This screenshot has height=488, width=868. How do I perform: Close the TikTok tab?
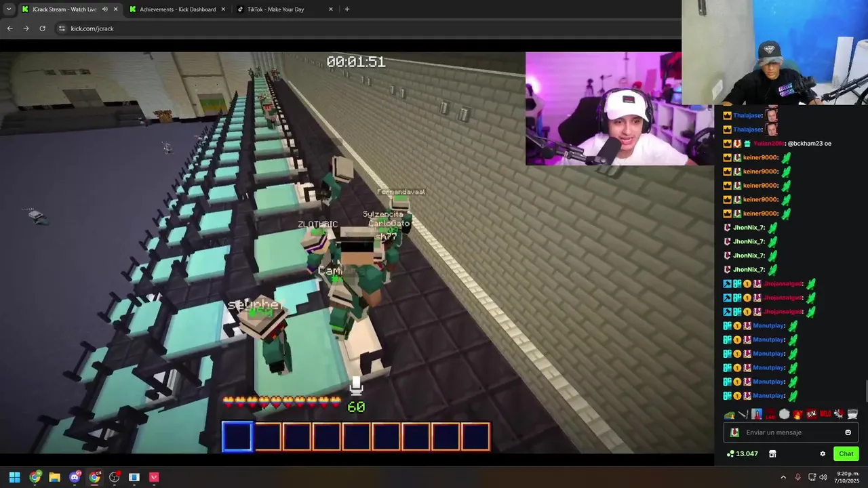331,9
